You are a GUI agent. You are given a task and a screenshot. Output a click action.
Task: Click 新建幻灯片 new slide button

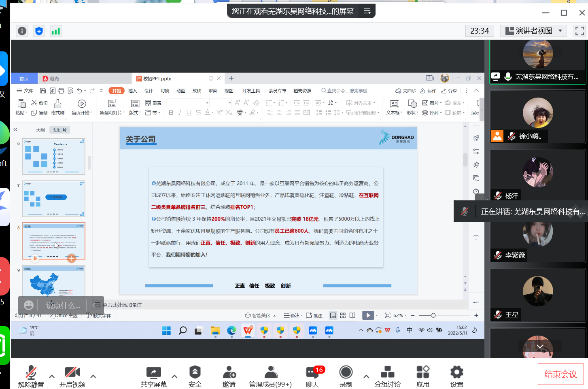click(x=112, y=107)
